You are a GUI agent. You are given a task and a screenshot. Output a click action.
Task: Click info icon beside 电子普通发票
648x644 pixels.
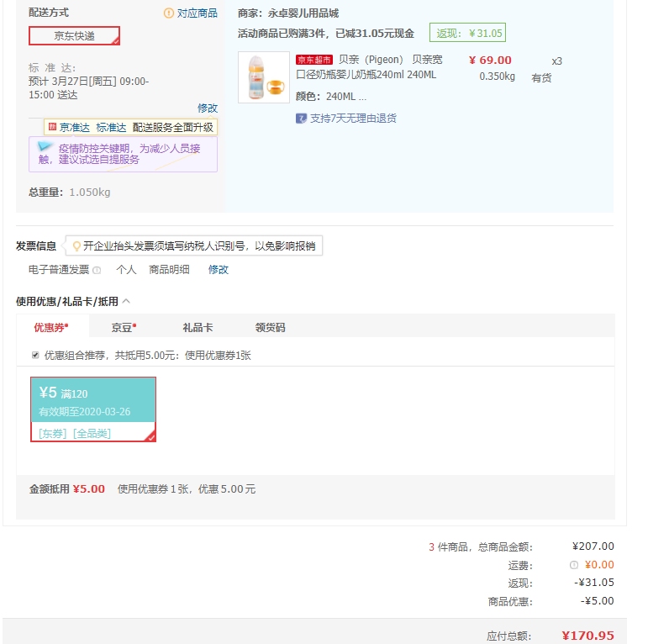(97, 271)
